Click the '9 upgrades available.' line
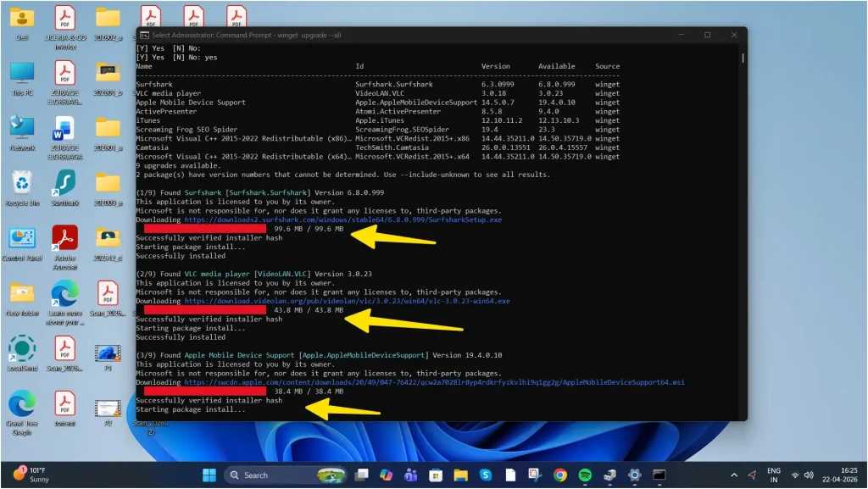Screen dimensions: 868x489 [178, 165]
